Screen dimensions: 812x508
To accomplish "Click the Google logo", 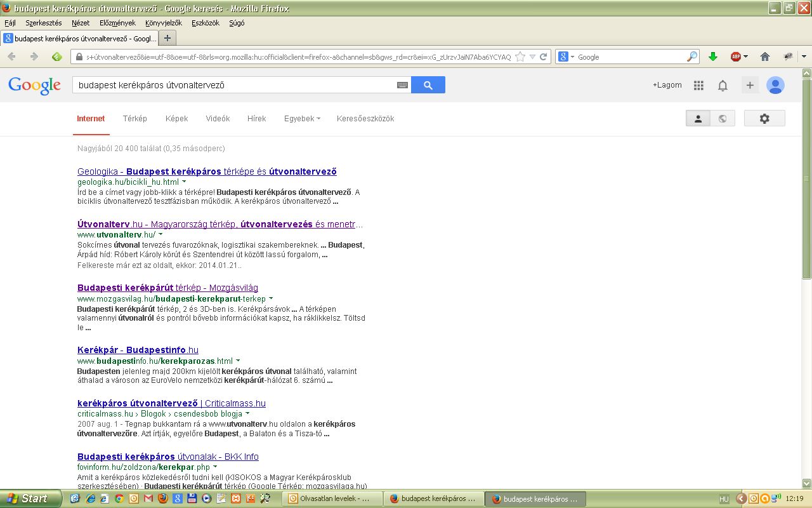I will [x=34, y=85].
